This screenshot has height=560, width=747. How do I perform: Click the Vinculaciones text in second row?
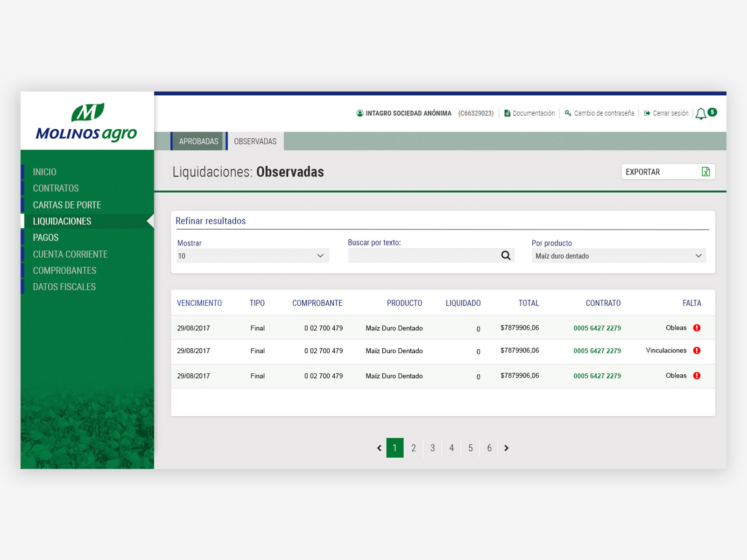(666, 350)
